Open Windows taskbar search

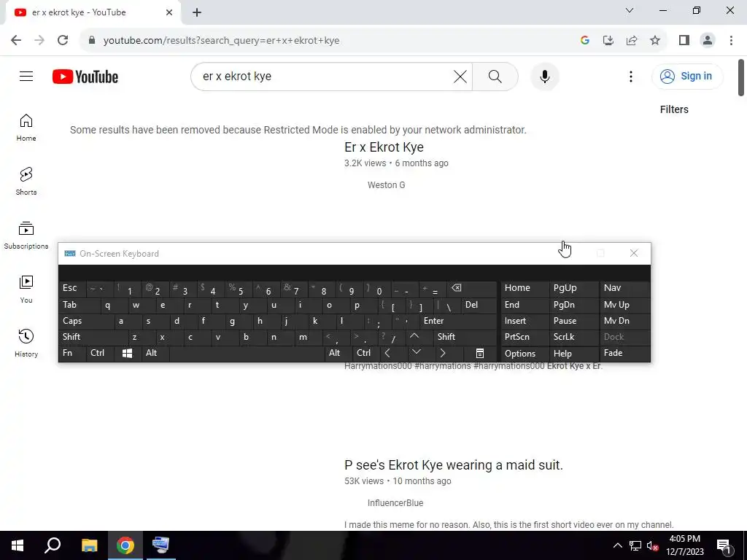(x=53, y=545)
